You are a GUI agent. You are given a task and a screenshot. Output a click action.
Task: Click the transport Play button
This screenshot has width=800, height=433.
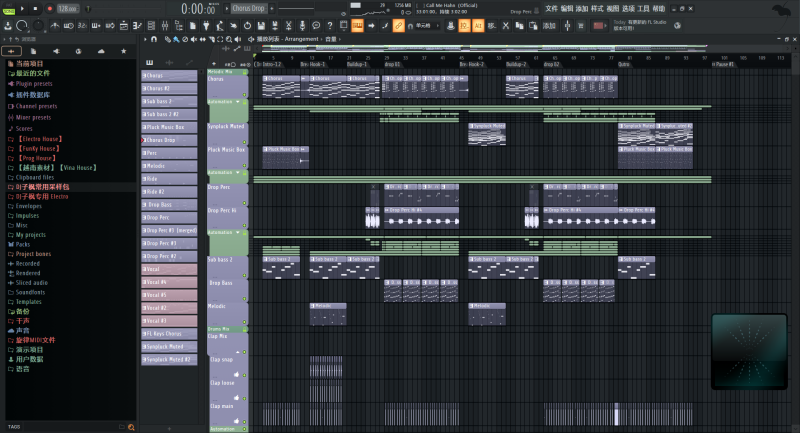[x=22, y=8]
